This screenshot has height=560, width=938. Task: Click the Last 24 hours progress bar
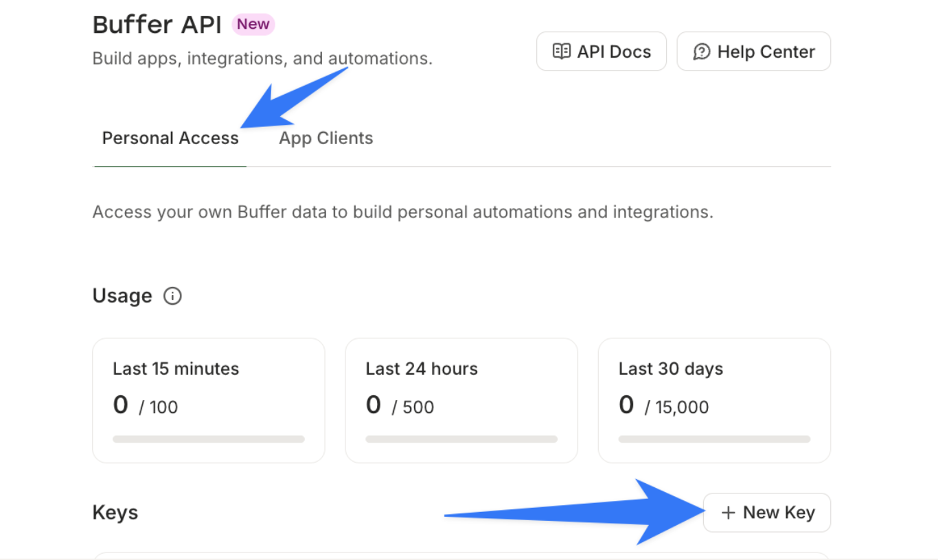tap(461, 439)
